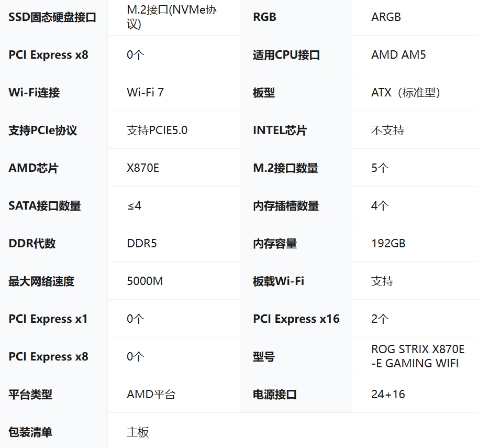Select 支持 value in 板载Wi-Fi row

[x=382, y=281]
